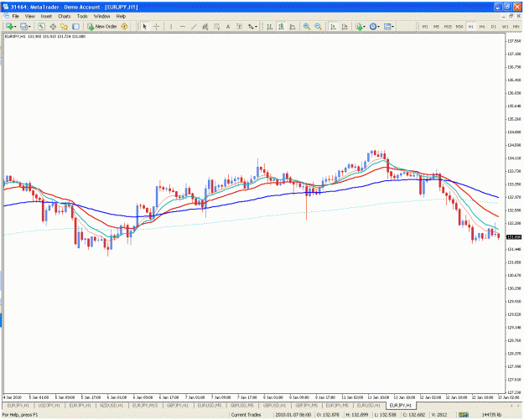Toggle the Terminal panel icon

pyautogui.click(x=75, y=26)
